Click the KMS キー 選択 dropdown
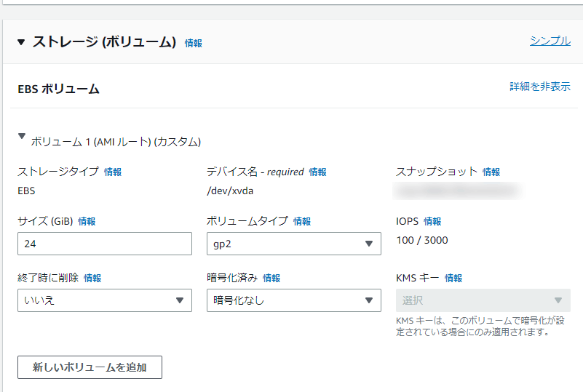This screenshot has height=392, width=583. click(x=483, y=300)
